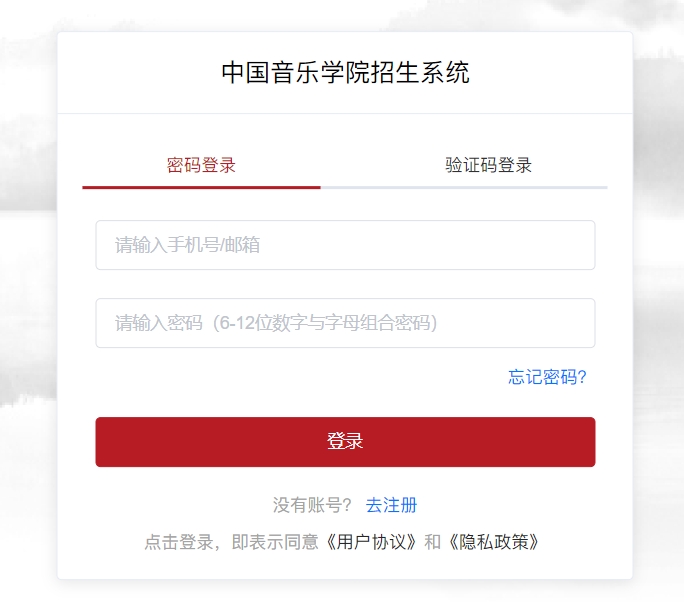Screen dimensions: 684x602
Task: Reset your password via 忘记密码?
Action: [x=547, y=377]
